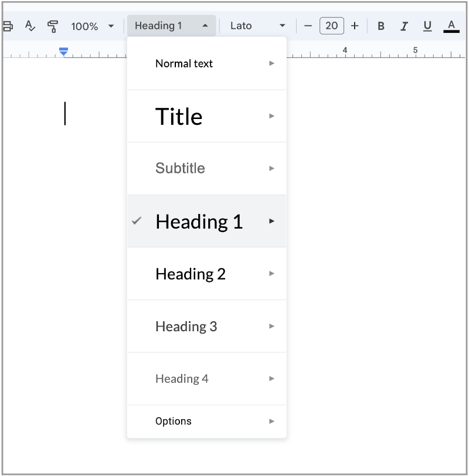Collapse the Heading 1 styles dropdown
This screenshot has width=469, height=476.
(171, 25)
